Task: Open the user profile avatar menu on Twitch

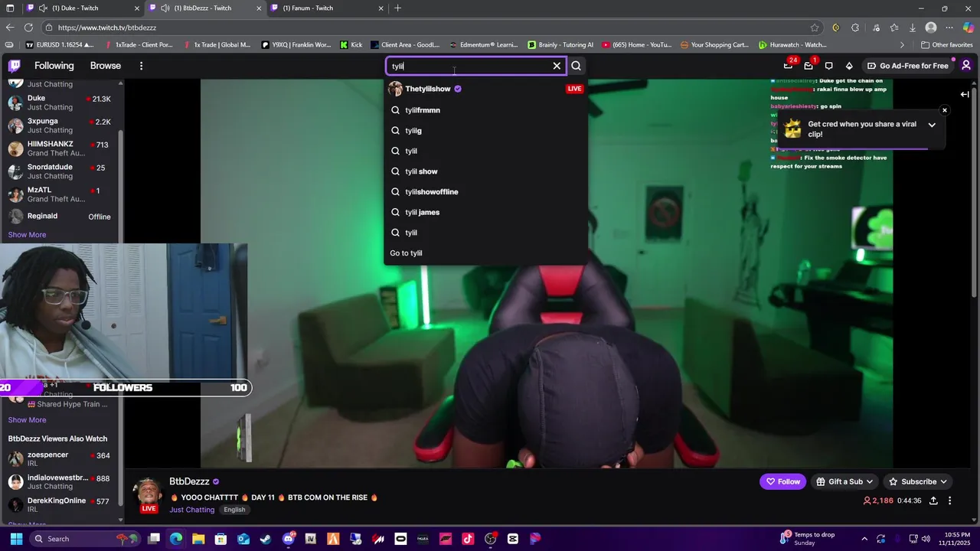Action: [x=966, y=66]
